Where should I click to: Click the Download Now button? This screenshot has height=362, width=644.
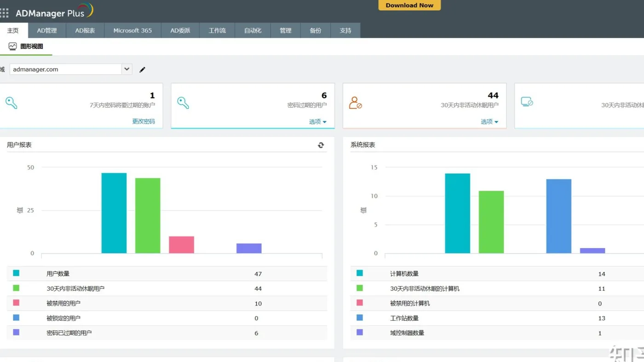click(x=409, y=5)
